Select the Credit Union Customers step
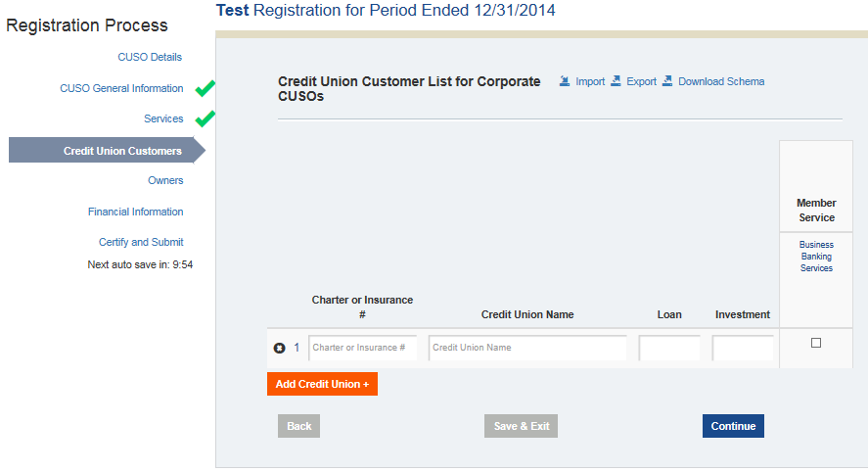The width and height of the screenshot is (868, 472). pyautogui.click(x=122, y=151)
